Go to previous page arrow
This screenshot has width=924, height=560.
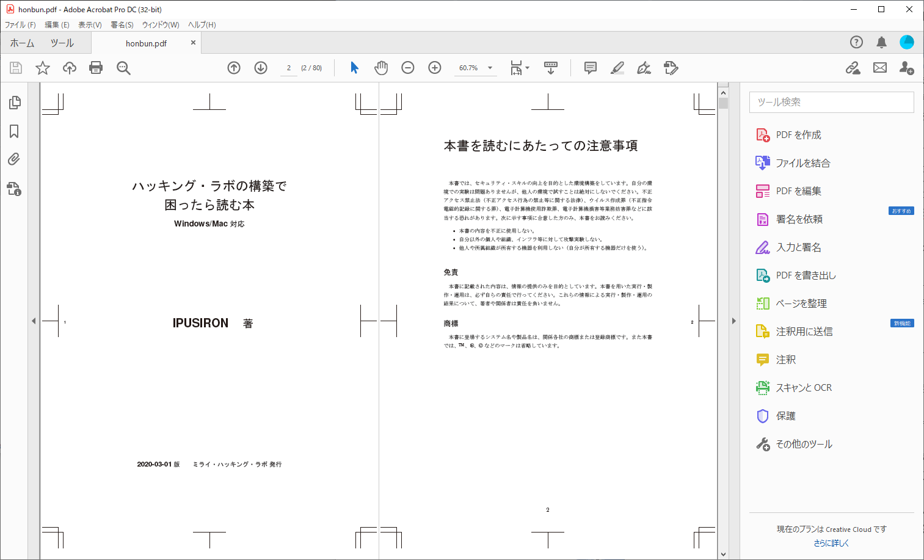(234, 68)
